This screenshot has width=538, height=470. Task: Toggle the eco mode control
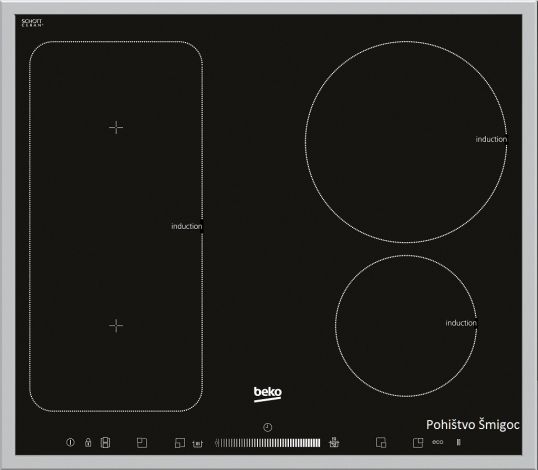(438, 442)
